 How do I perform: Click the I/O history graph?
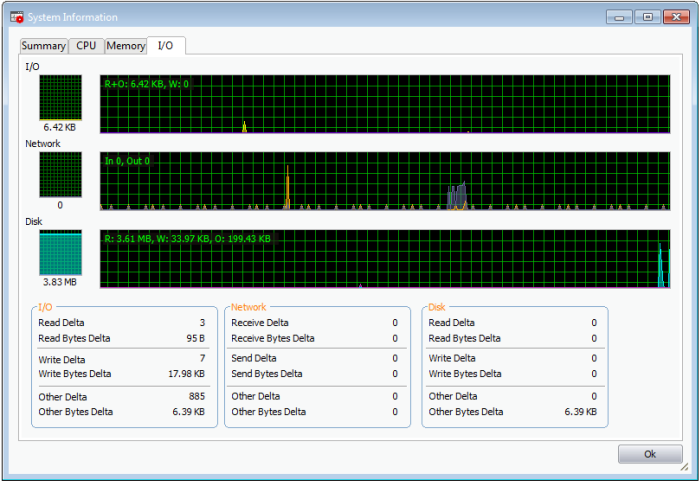coord(385,104)
